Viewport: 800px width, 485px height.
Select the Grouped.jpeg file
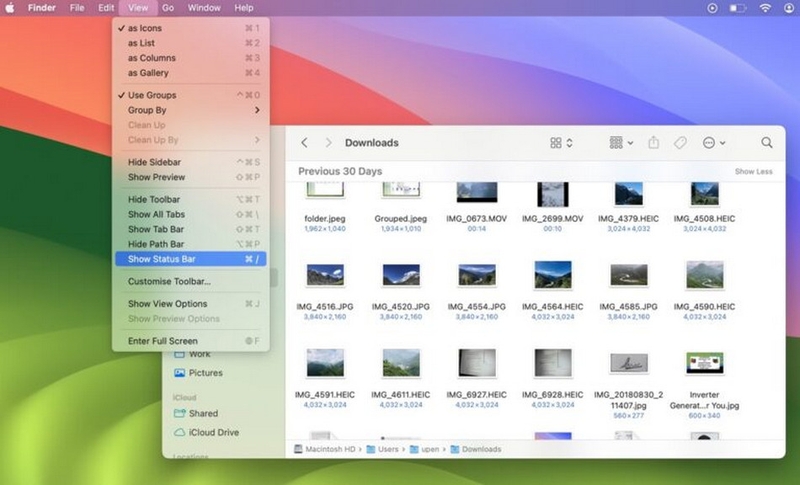click(401, 190)
